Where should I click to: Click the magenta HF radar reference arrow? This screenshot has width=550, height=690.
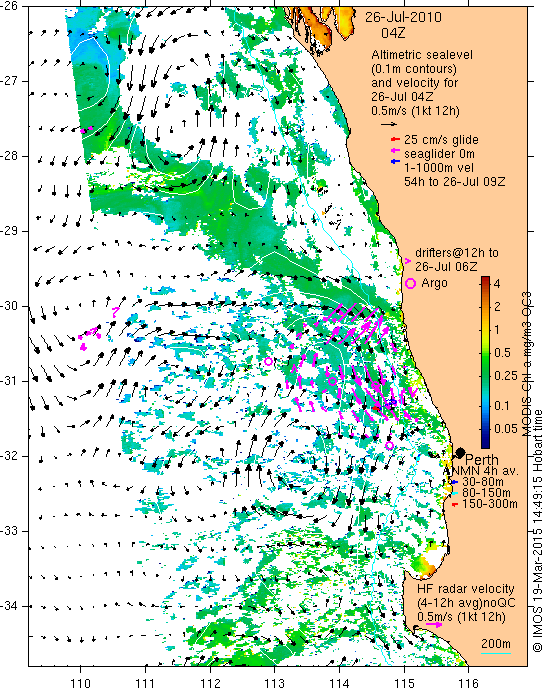coord(434,624)
